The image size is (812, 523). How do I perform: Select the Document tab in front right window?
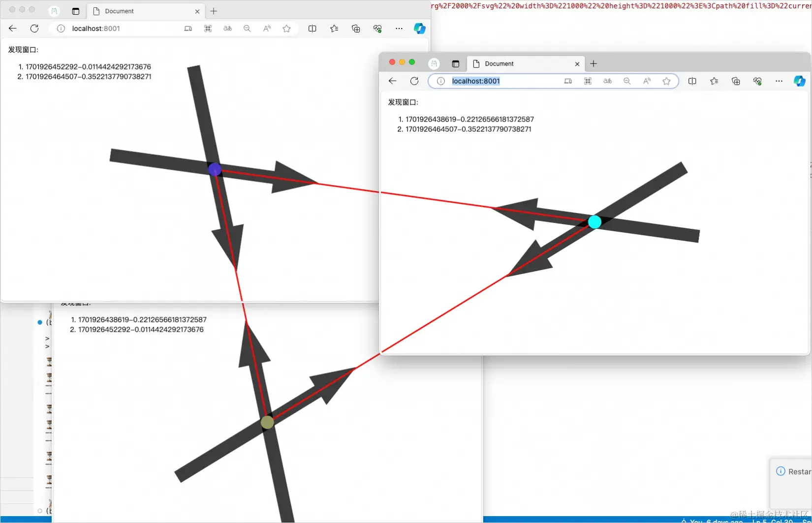[526, 63]
